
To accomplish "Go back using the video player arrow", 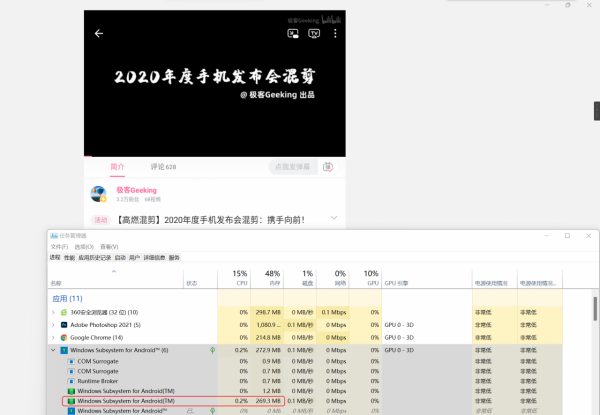I will pyautogui.click(x=99, y=34).
